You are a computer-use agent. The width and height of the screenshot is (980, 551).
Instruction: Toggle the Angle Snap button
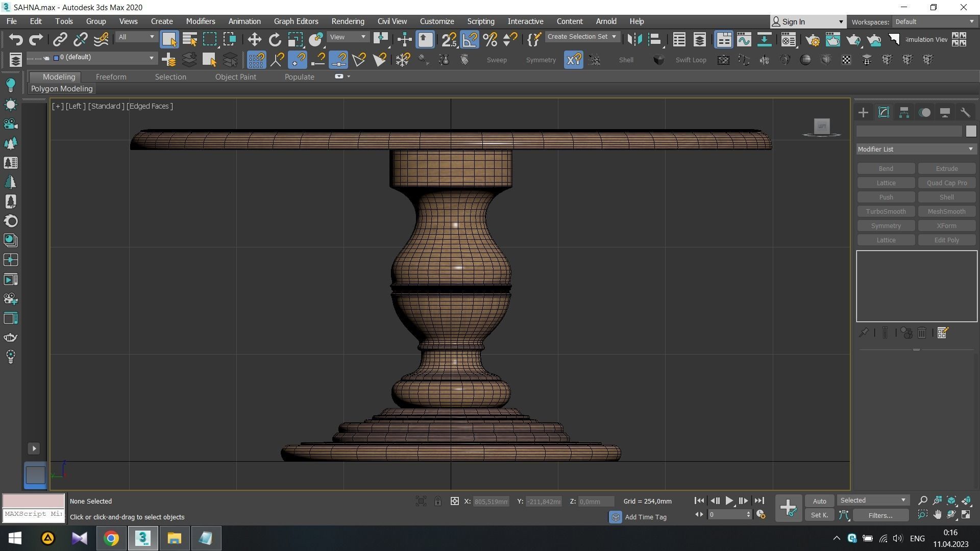[470, 40]
